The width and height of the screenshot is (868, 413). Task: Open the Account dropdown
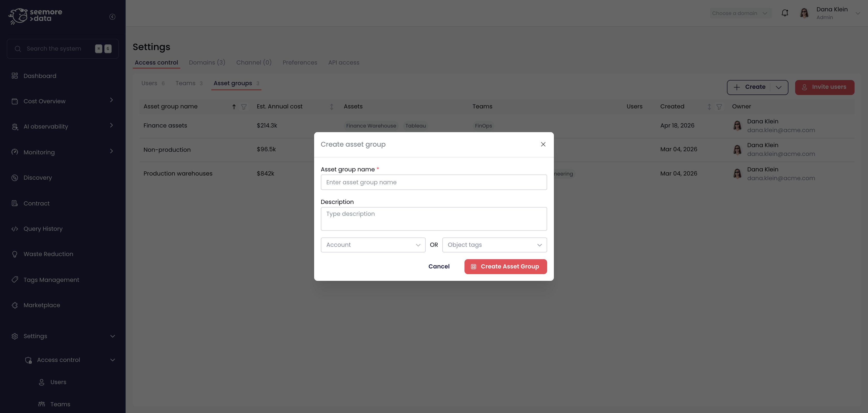[x=373, y=245]
